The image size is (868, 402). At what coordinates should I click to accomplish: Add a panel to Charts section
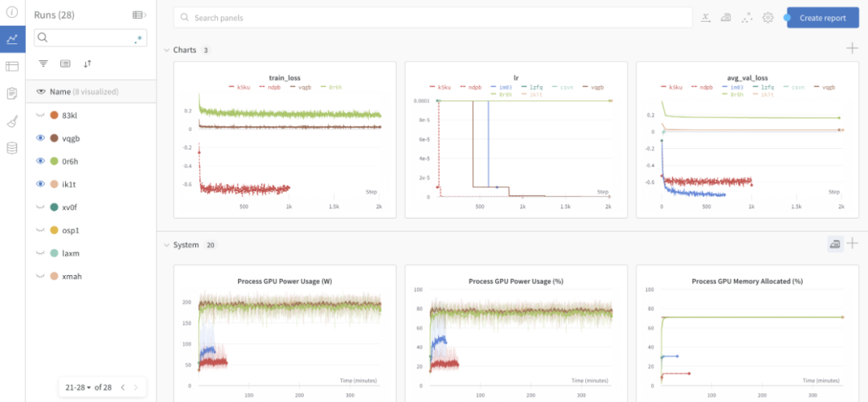pos(852,48)
